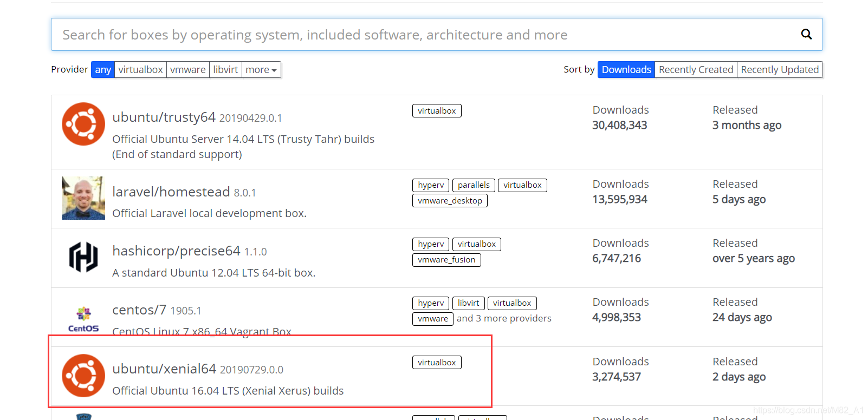
Task: Click vmware_fusion tag on hashicorp/precise64
Action: tap(446, 260)
